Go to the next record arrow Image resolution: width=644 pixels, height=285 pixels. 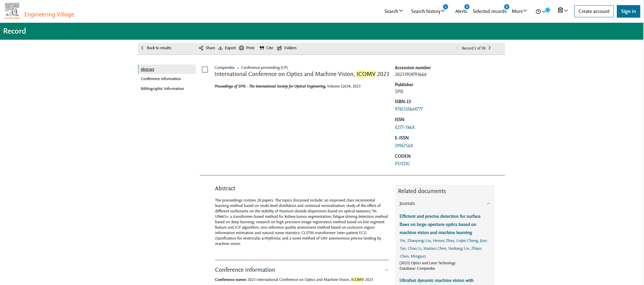point(490,48)
